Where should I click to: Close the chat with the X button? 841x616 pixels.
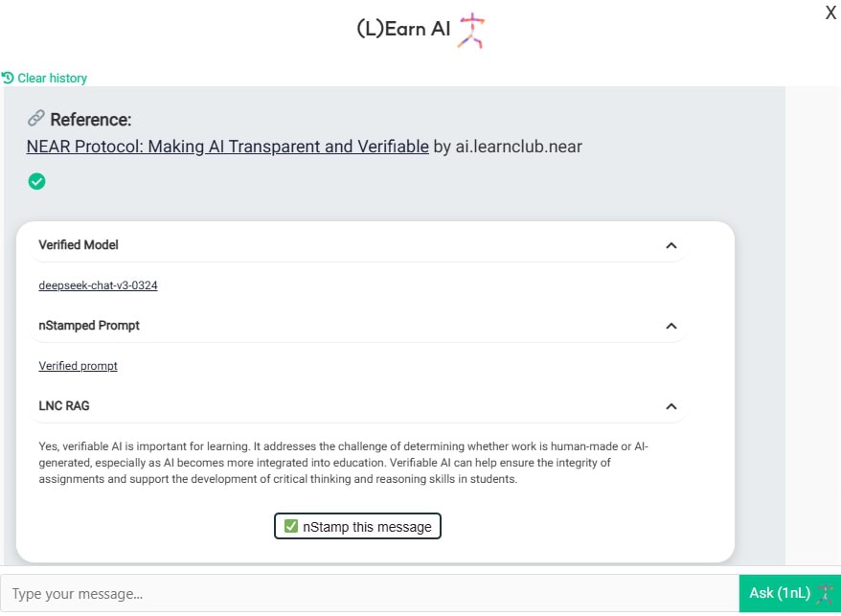[x=830, y=12]
